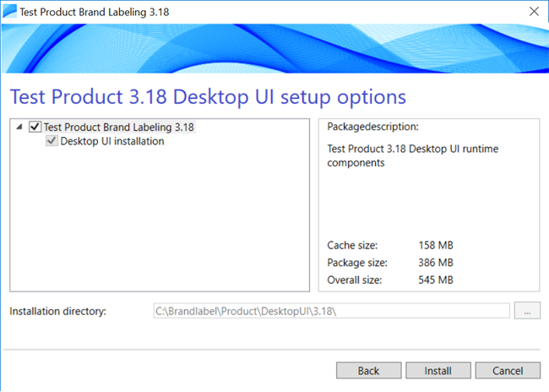Click the Overall size value 545 MB
This screenshot has height=392, width=549.
pos(436,280)
